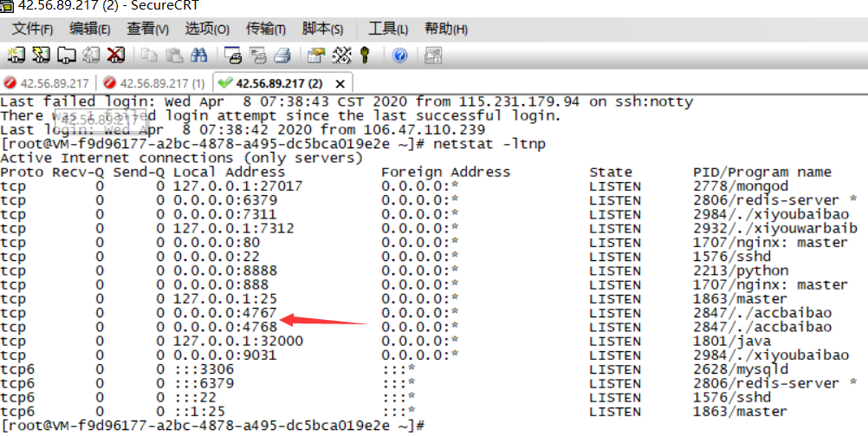Close the active 42.56.89.217 (2) tab

340,84
